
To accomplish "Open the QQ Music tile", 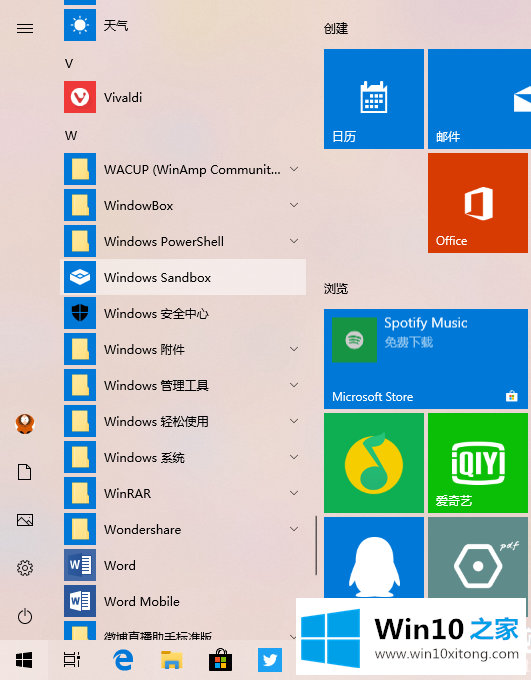I will click(x=374, y=463).
